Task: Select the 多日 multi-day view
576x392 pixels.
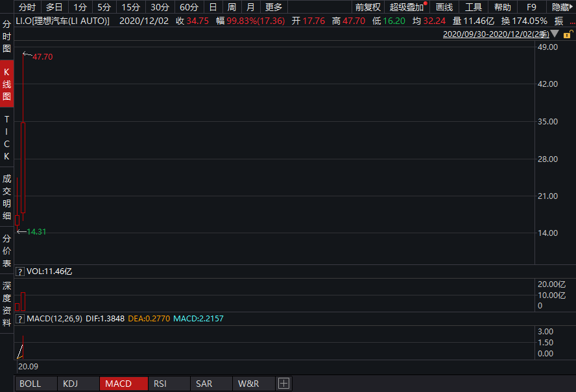Action: pos(54,7)
